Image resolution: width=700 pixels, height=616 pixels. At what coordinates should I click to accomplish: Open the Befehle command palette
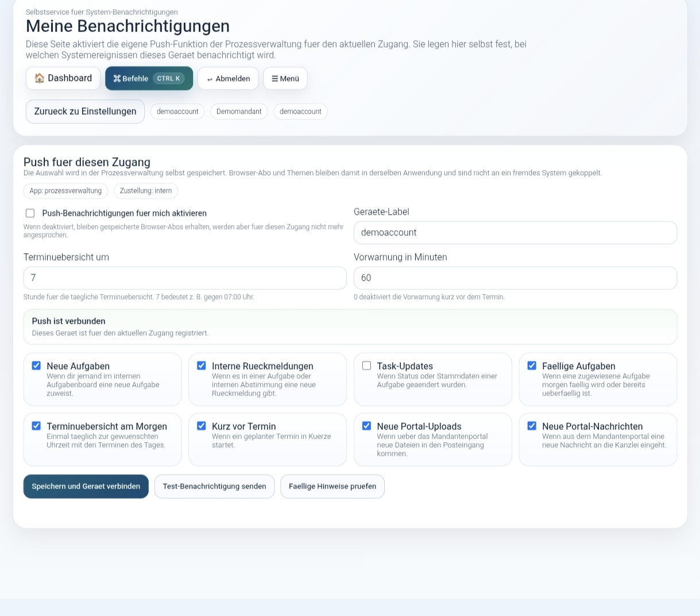click(149, 79)
